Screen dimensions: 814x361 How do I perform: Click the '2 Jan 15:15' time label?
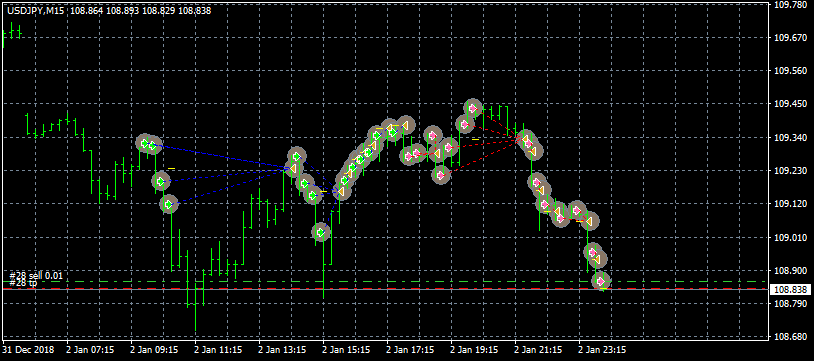click(x=346, y=350)
